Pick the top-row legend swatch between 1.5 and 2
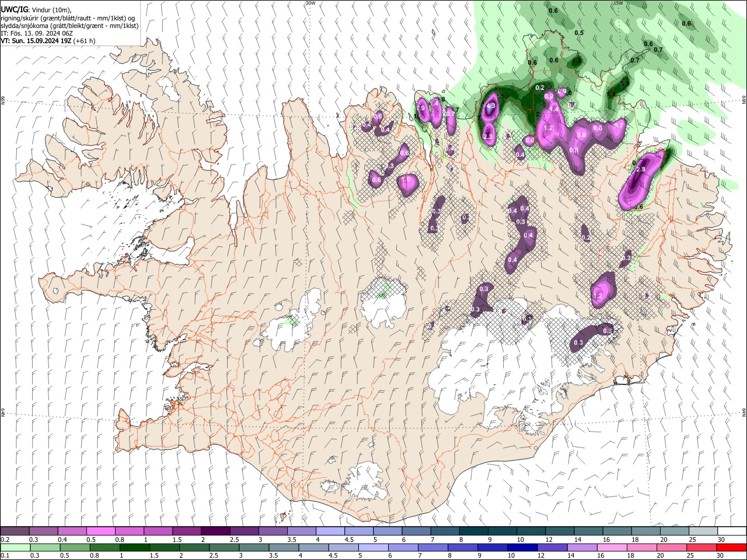 point(187,531)
